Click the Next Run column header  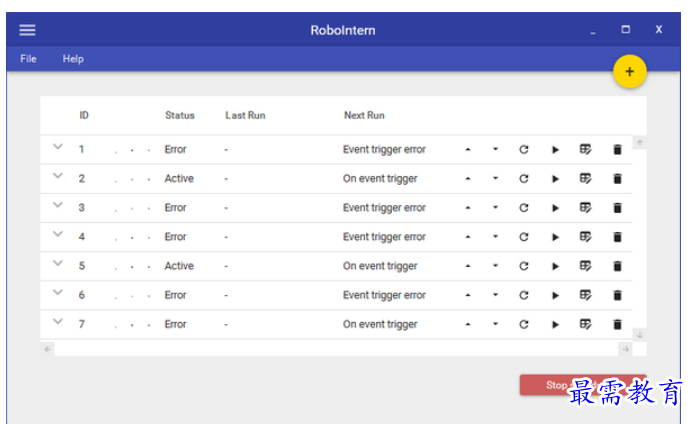[x=364, y=115]
